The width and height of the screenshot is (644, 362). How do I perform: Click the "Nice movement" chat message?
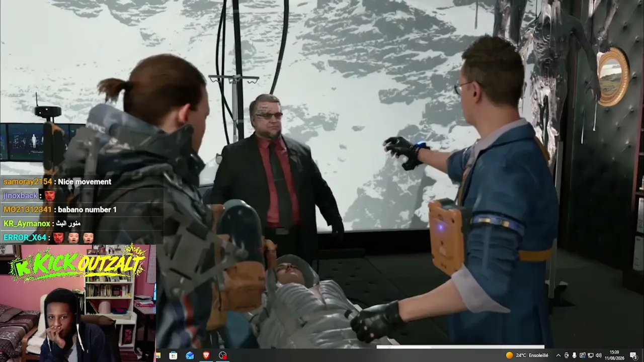85,182
